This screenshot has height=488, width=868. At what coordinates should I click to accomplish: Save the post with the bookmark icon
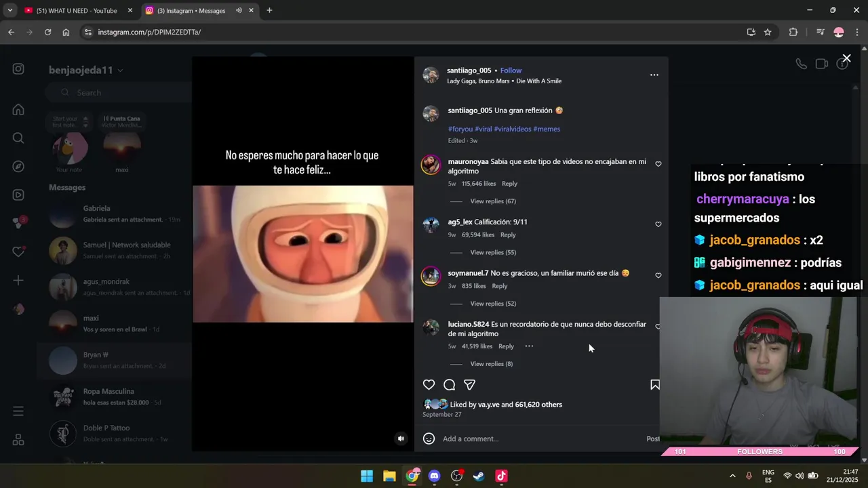pos(655,385)
